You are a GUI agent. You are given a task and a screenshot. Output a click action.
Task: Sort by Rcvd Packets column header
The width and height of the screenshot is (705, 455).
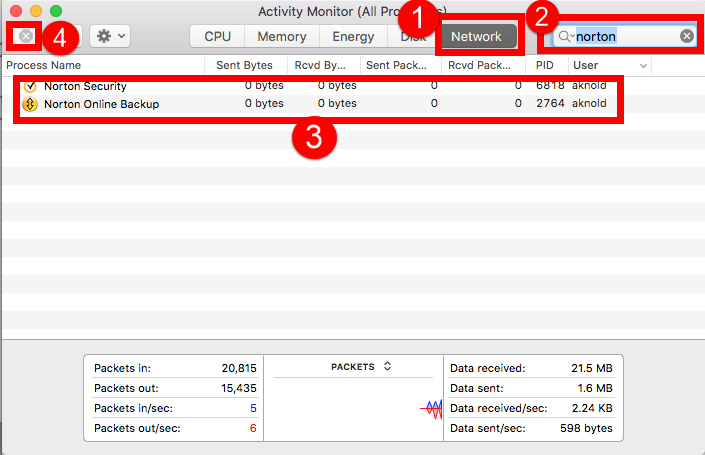click(x=482, y=65)
